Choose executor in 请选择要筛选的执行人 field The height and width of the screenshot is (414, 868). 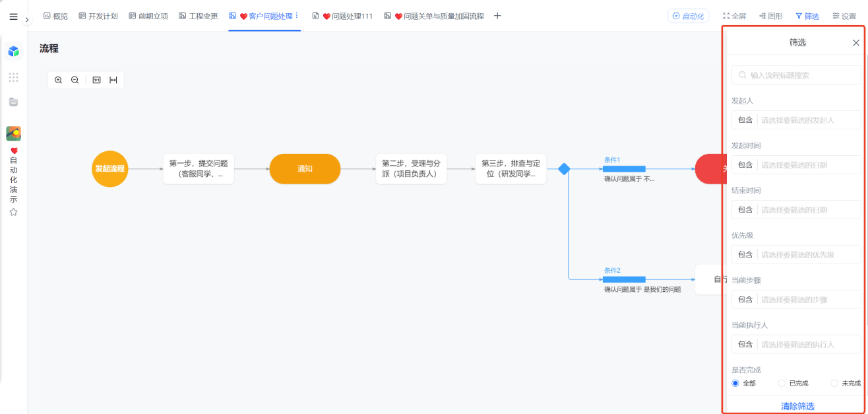811,345
